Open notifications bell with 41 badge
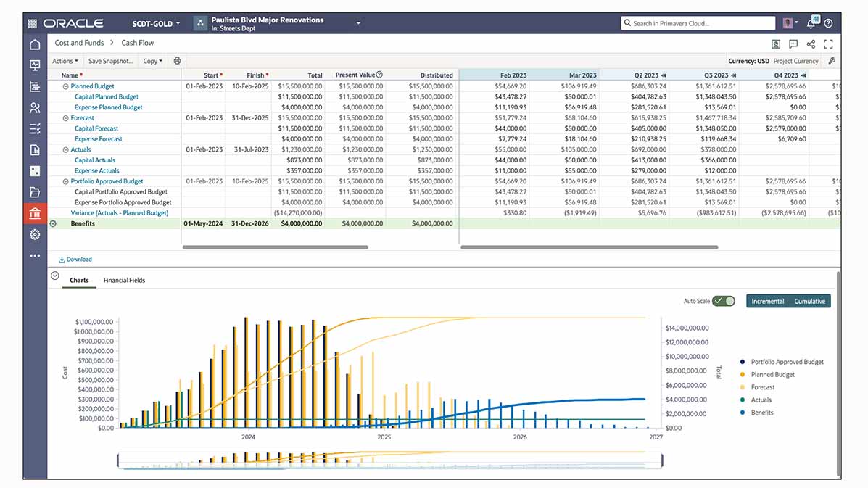The height and width of the screenshot is (488, 868). (x=811, y=23)
